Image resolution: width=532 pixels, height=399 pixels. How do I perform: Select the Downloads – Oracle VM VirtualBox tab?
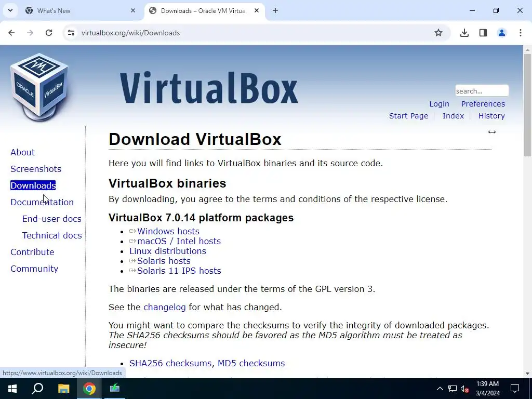point(205,10)
